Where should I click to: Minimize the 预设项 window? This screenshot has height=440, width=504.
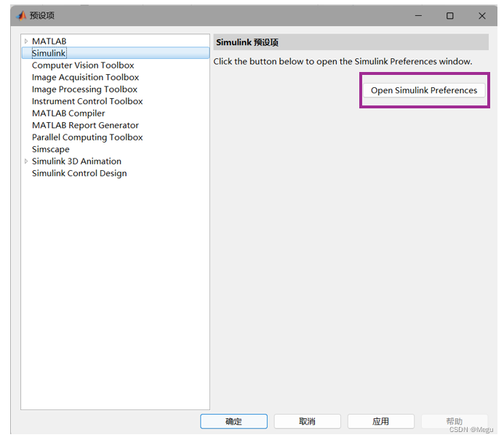(418, 16)
